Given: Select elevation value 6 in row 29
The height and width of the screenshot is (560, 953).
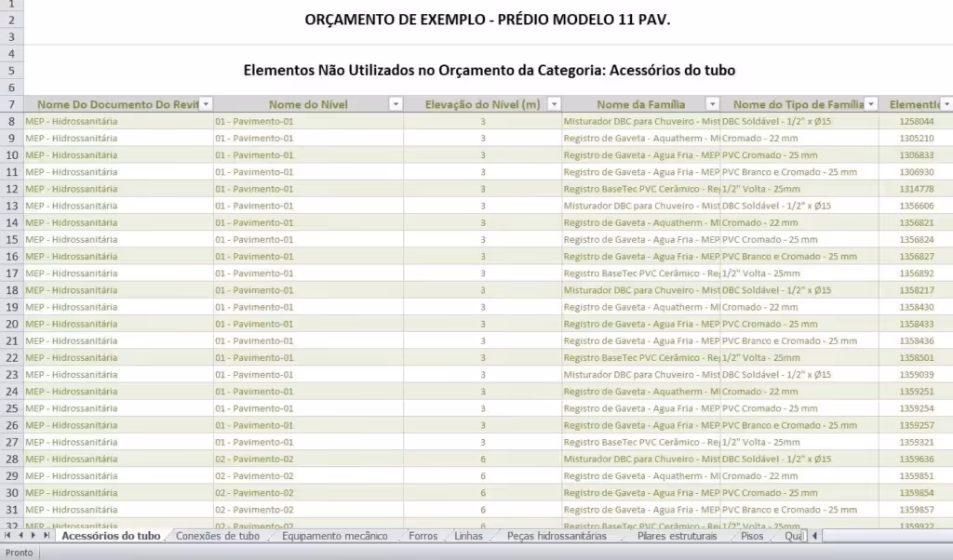Looking at the screenshot, I should click(x=483, y=476).
